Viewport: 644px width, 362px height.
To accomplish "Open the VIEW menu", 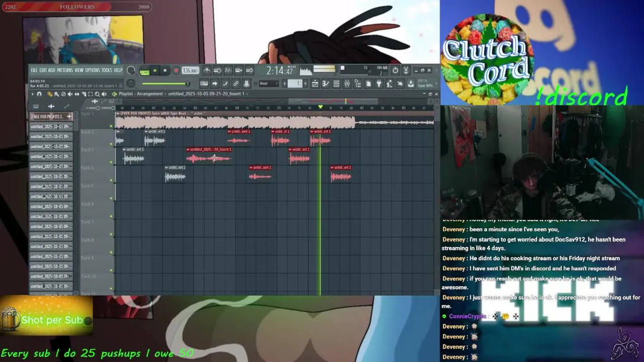I will tap(79, 70).
